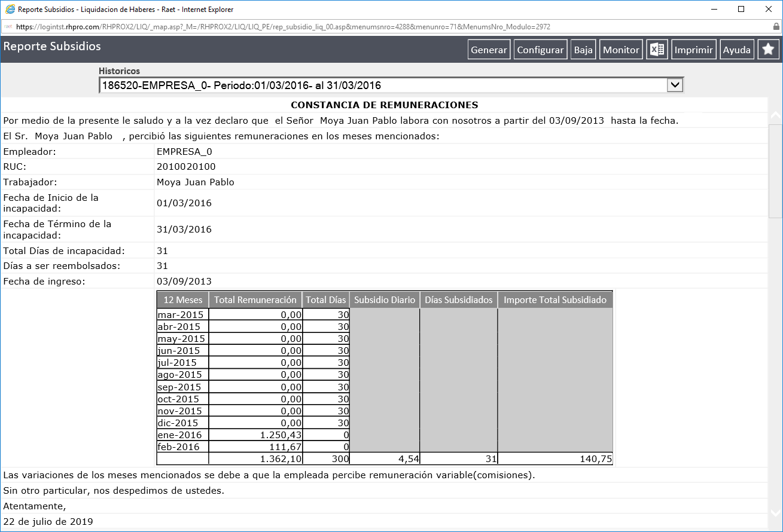Select the feb-2016 row cell
Screen dimensions: 783x532
click(x=182, y=447)
